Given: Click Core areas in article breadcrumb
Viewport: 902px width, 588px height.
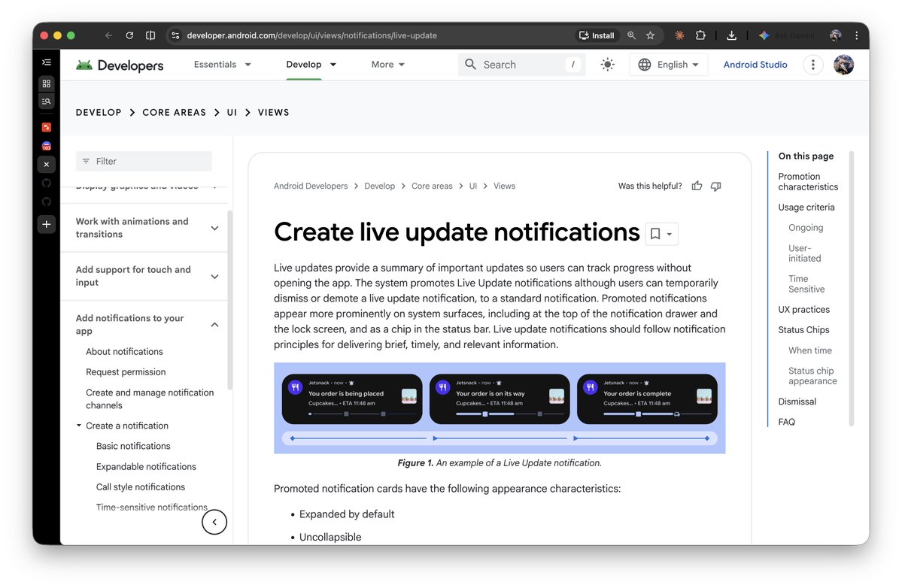Looking at the screenshot, I should [432, 186].
